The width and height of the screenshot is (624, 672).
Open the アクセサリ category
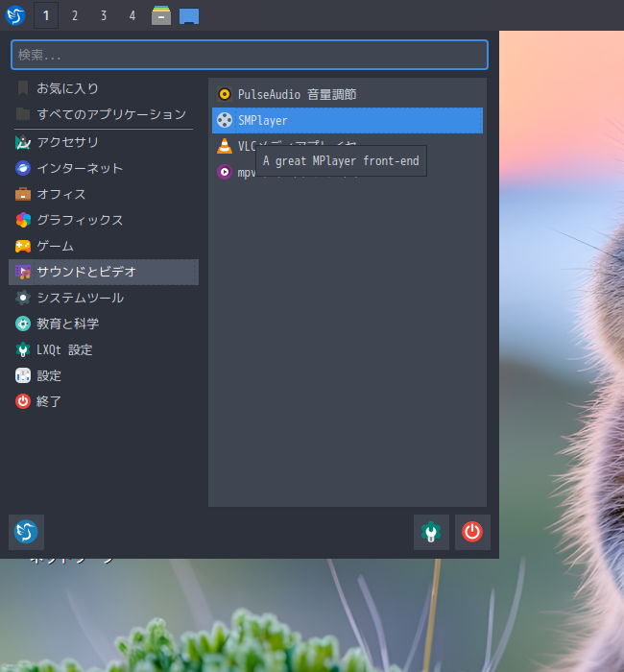point(104,142)
